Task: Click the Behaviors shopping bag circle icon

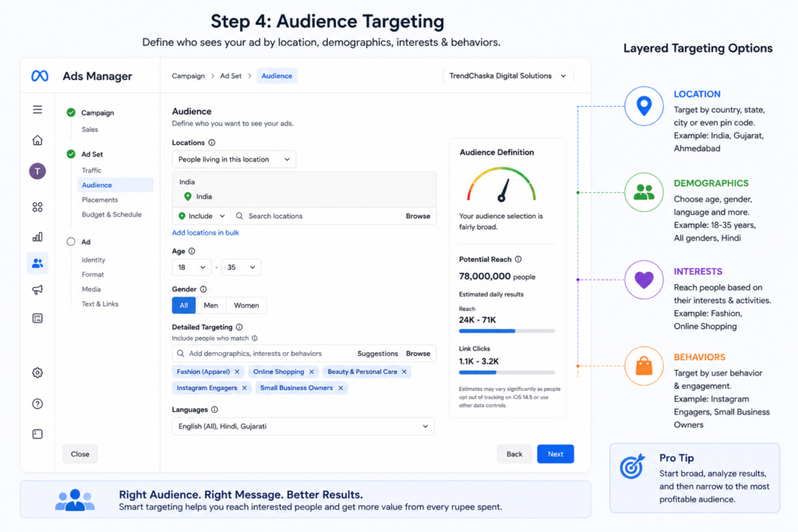Action: [x=644, y=365]
